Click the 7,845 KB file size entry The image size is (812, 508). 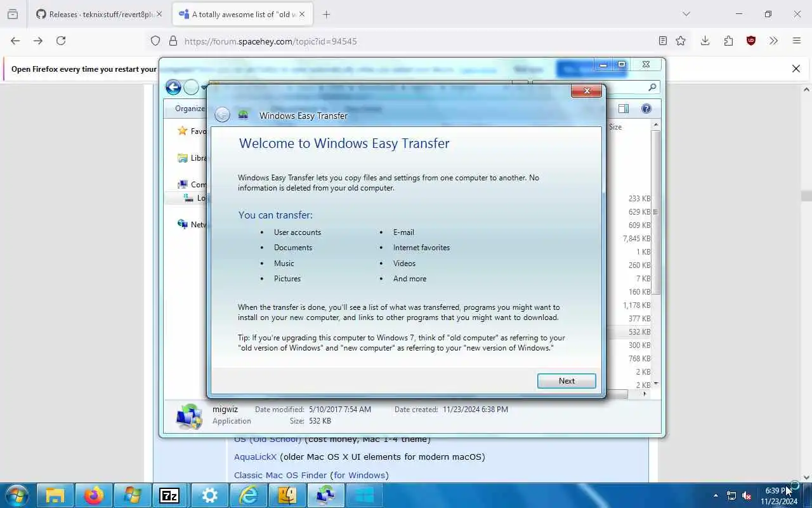coord(636,239)
